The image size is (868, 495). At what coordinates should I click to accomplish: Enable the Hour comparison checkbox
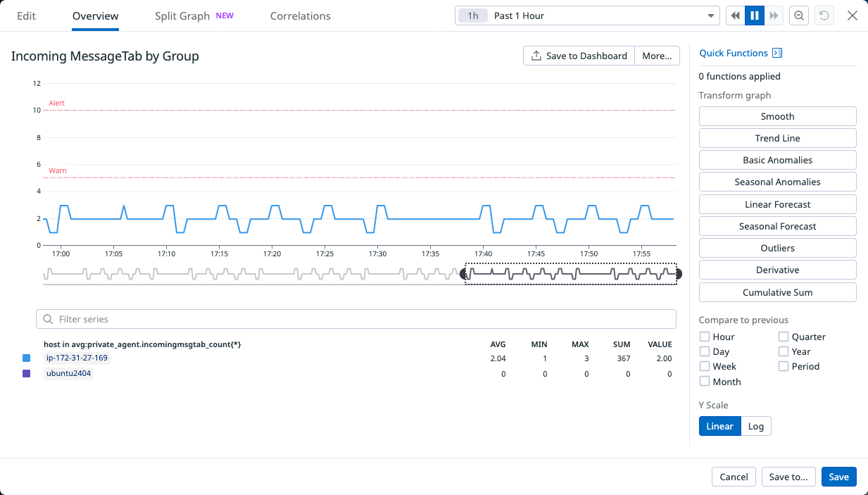point(705,337)
